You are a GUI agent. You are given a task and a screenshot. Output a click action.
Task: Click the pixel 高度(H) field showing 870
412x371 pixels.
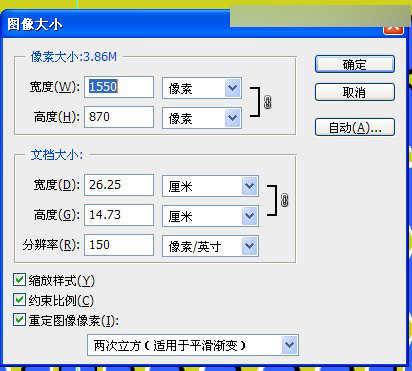click(x=119, y=117)
